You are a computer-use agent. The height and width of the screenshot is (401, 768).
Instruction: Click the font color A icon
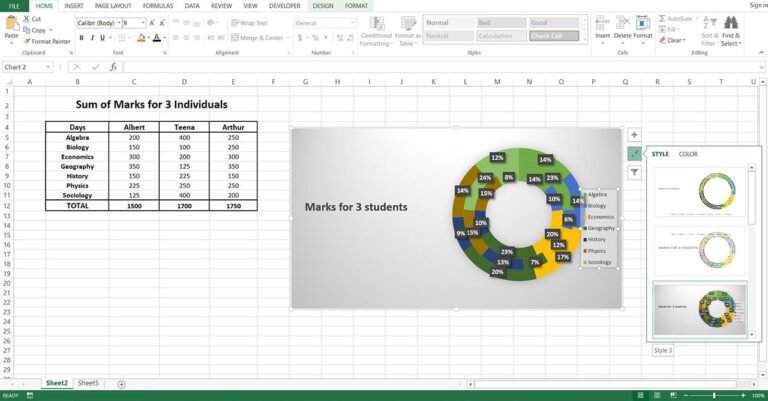(x=157, y=38)
